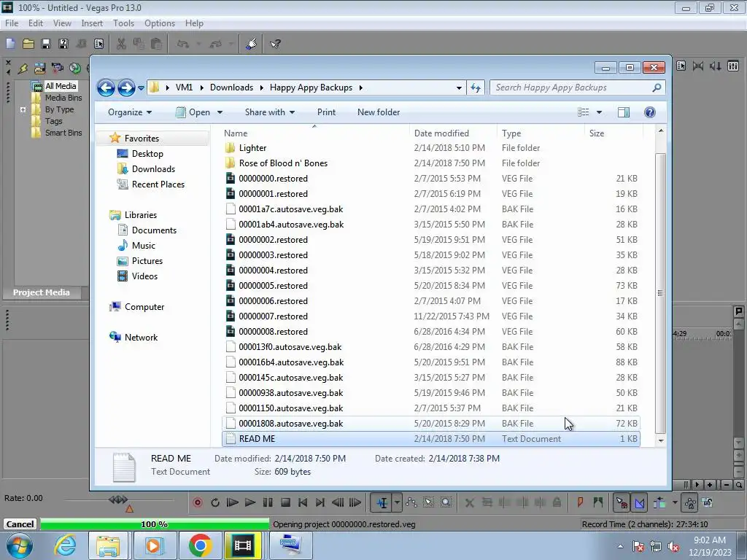The image size is (747, 560).
Task: Click the New Project icon in Vegas toolbar
Action: click(10, 44)
